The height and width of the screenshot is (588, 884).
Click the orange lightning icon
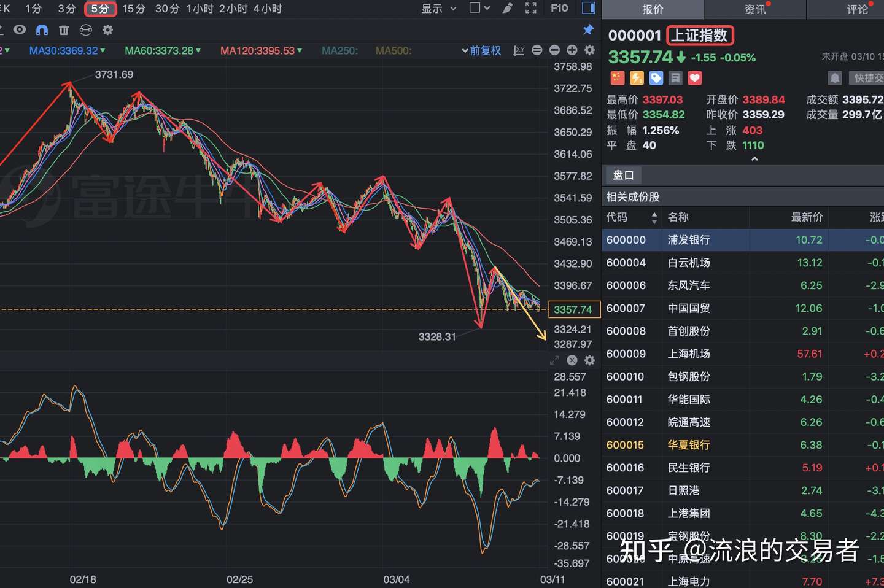click(x=637, y=78)
